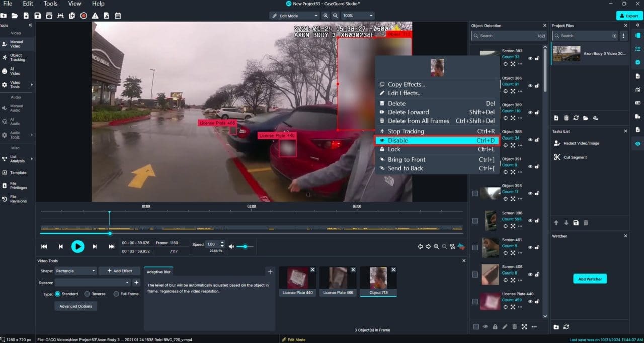Viewport: 644px width, 343px height.
Task: Click the Advanced Options button
Action: pyautogui.click(x=75, y=306)
